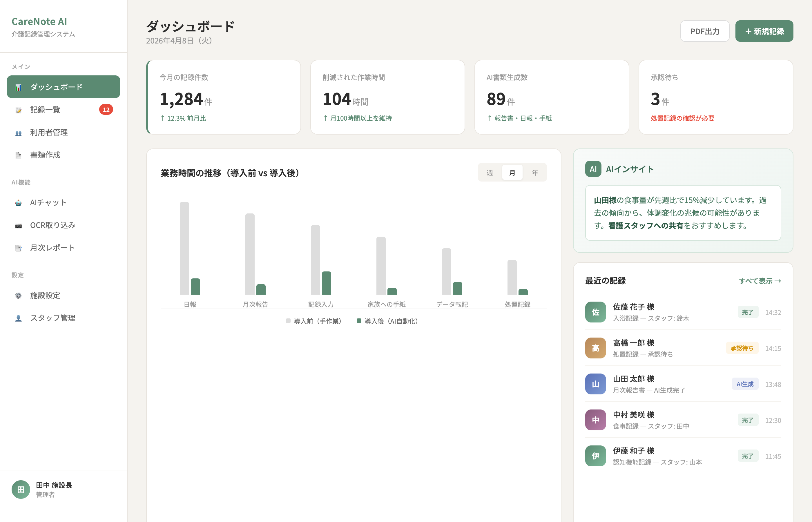Click the 高 avatar for 高橋 一郎
This screenshot has width=812, height=522.
tap(595, 348)
